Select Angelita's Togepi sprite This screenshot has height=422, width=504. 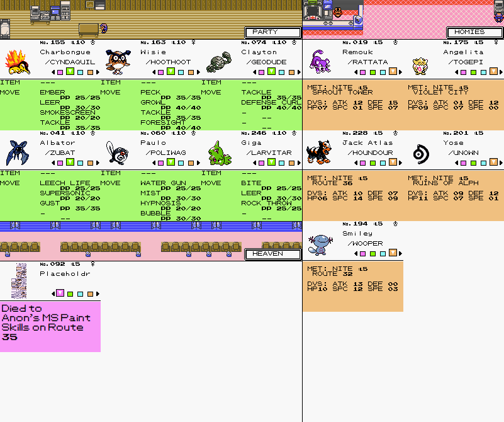(420, 66)
